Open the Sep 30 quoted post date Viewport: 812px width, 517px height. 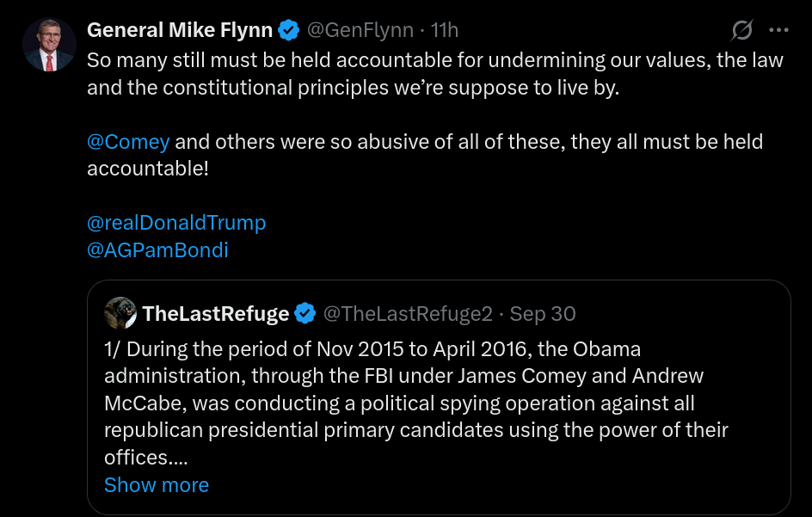pyautogui.click(x=543, y=314)
